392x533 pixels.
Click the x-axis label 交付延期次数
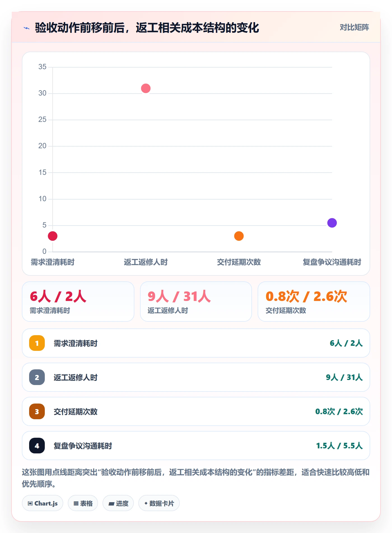[239, 262]
